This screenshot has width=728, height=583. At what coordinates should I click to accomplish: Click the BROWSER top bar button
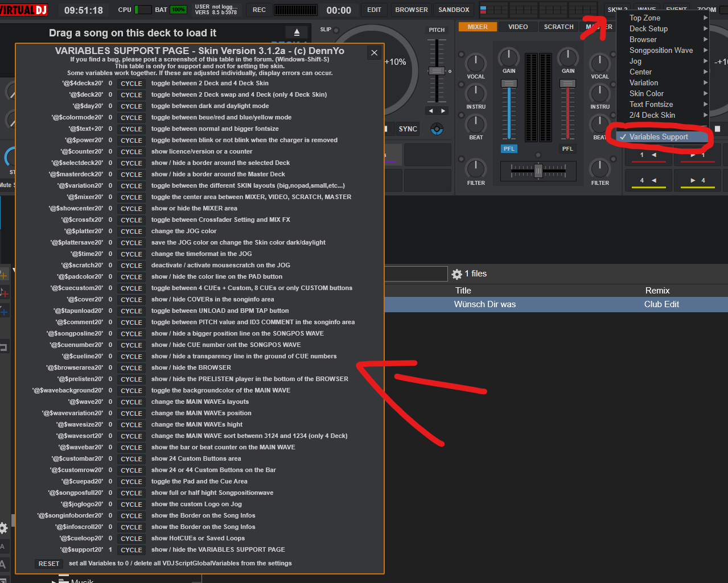[412, 10]
